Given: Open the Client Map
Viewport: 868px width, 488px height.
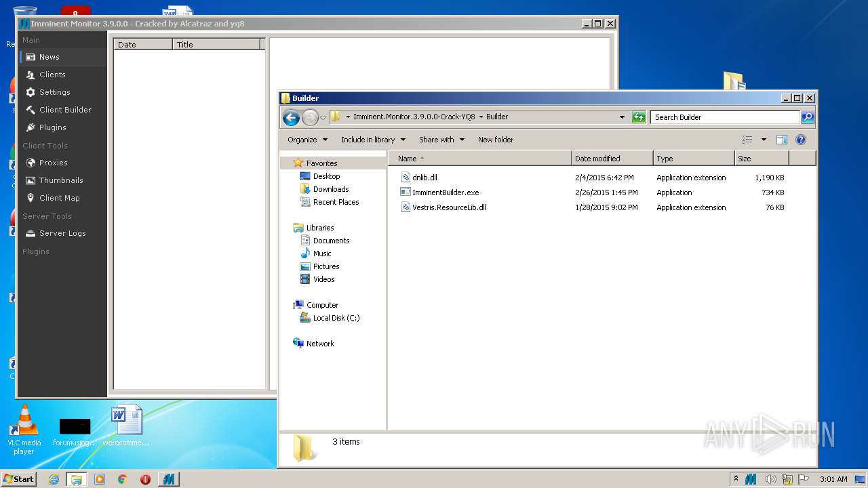Looking at the screenshot, I should (62, 198).
